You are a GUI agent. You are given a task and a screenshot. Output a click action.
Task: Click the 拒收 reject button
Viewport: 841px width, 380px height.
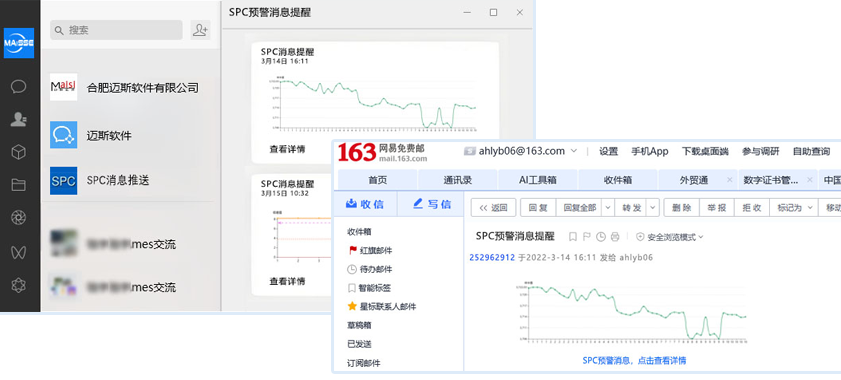752,208
